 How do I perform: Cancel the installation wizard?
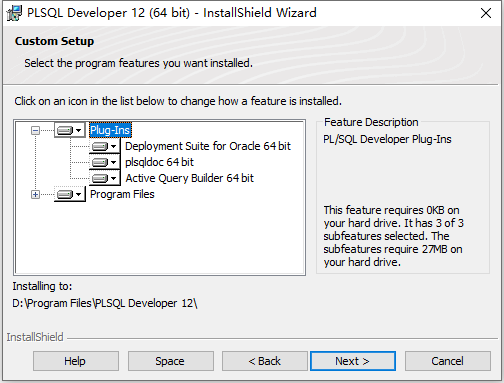pyautogui.click(x=448, y=361)
